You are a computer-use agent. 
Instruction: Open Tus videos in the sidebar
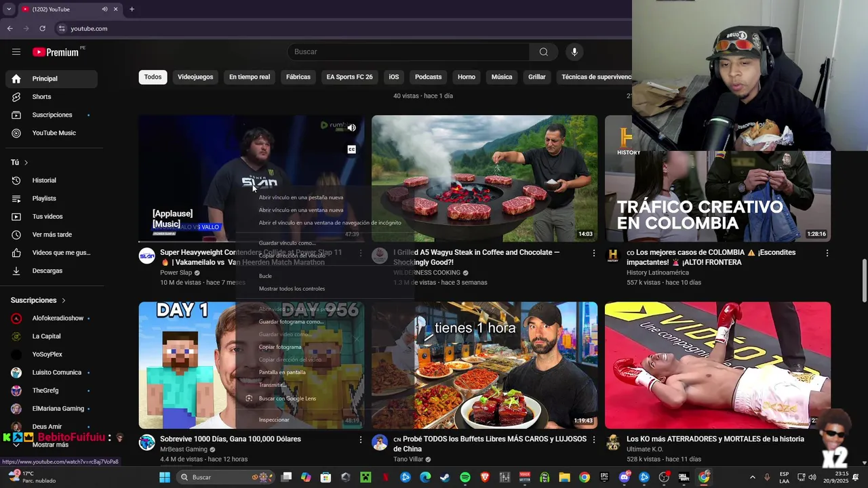(52, 217)
